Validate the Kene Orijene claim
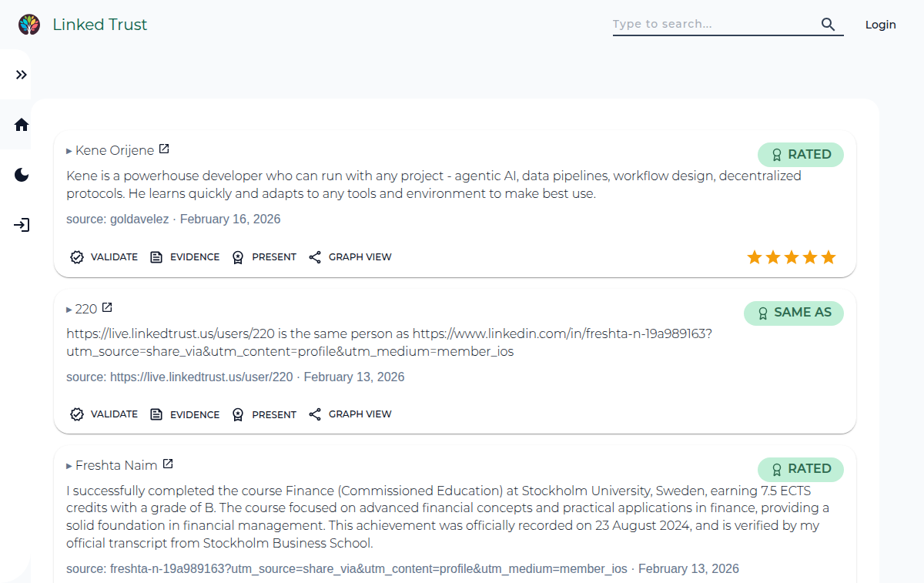The image size is (924, 583). pos(104,257)
